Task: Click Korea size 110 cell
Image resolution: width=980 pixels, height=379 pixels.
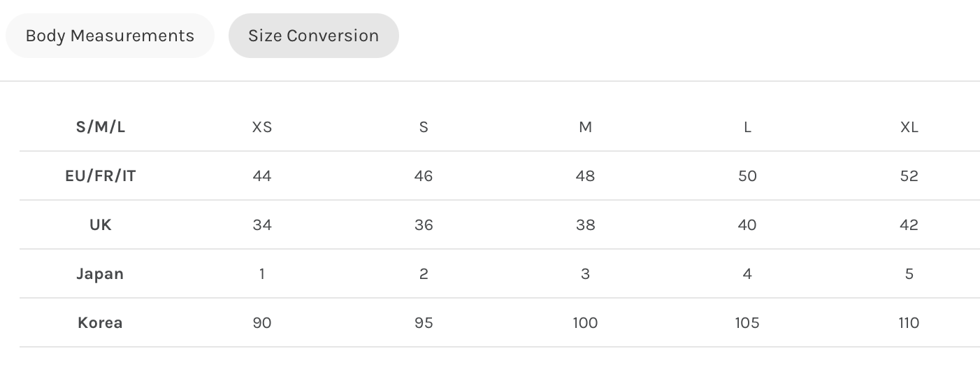Action: click(909, 322)
